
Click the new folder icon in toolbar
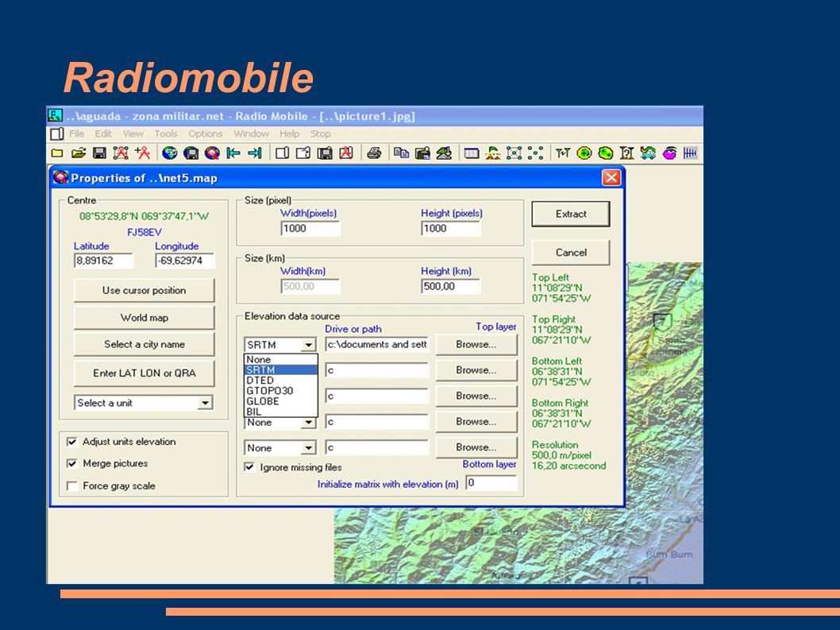click(x=57, y=153)
